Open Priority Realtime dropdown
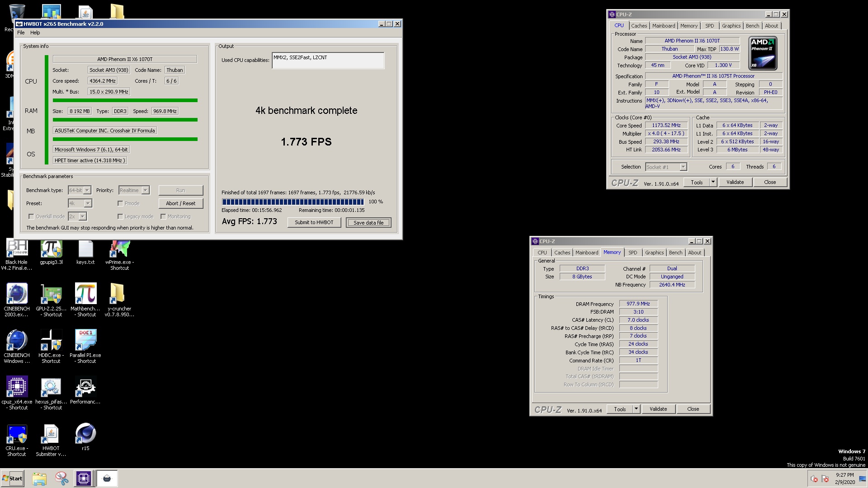The height and width of the screenshot is (488, 868). coord(134,190)
